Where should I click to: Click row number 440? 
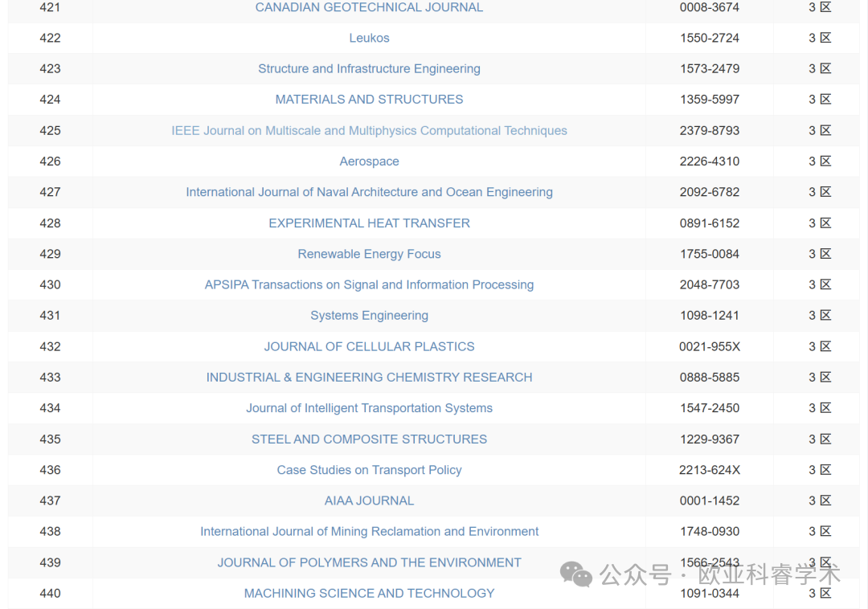pos(50,594)
